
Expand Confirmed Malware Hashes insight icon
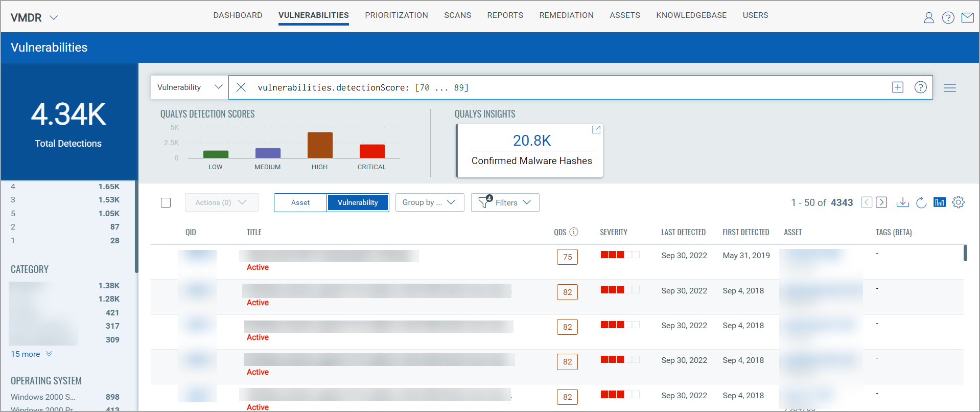point(596,130)
